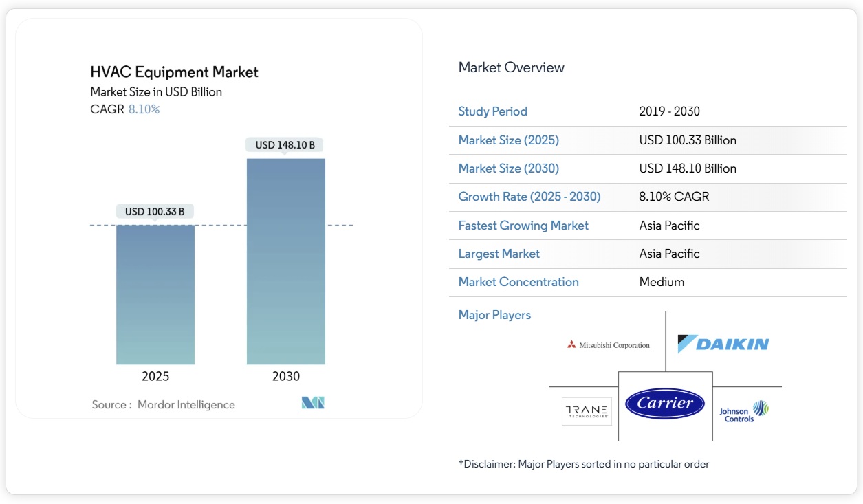The height and width of the screenshot is (504, 863).
Task: Select the Carrier logo
Action: tap(665, 404)
